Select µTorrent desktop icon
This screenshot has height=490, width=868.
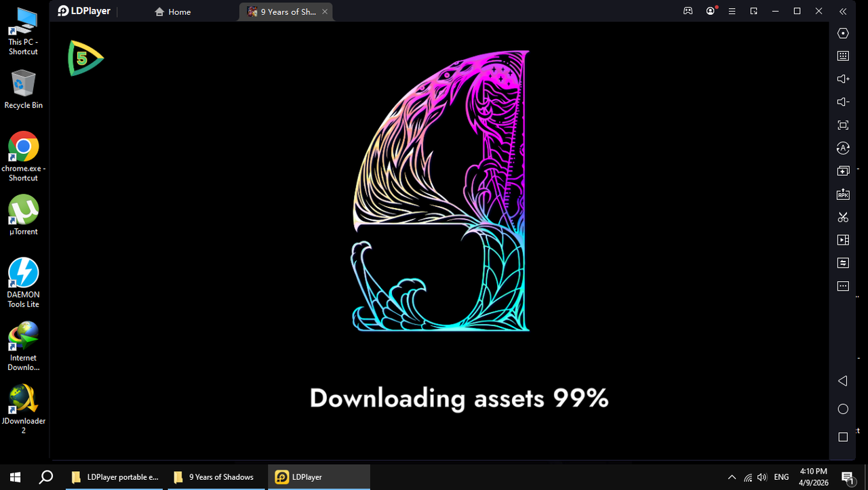pyautogui.click(x=23, y=215)
